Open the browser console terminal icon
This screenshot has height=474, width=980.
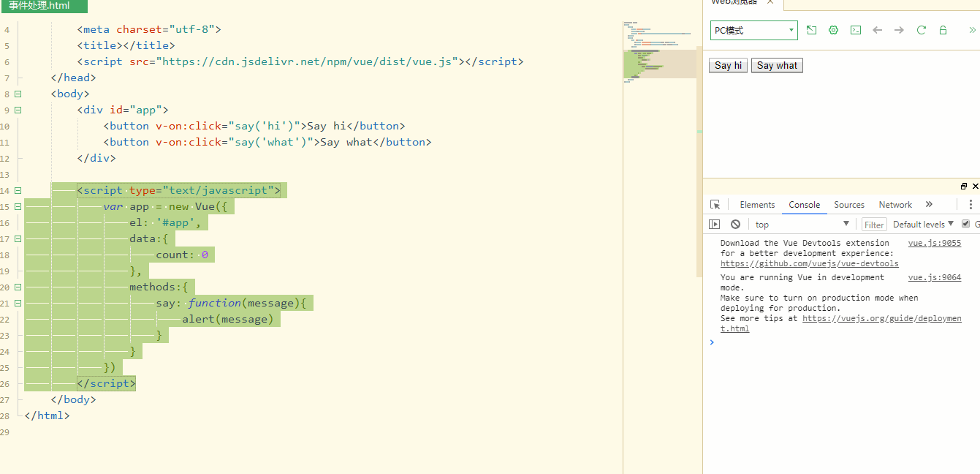(855, 30)
